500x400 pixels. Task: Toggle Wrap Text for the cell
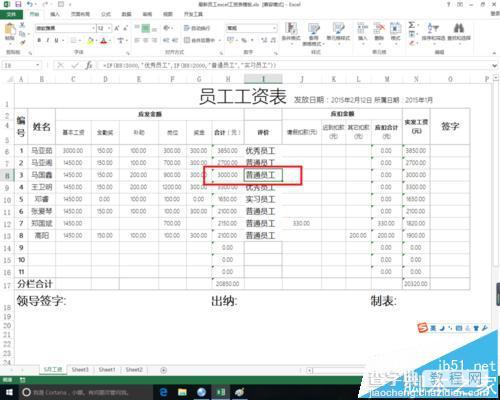(197, 28)
